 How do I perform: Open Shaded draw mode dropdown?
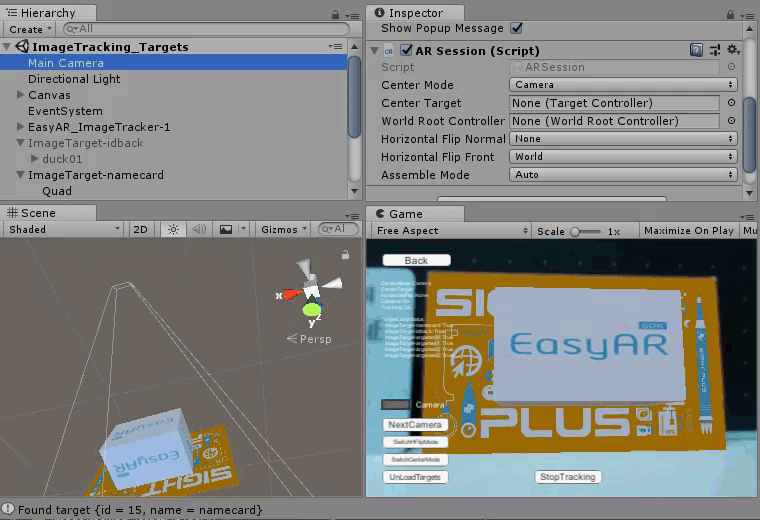(x=63, y=230)
